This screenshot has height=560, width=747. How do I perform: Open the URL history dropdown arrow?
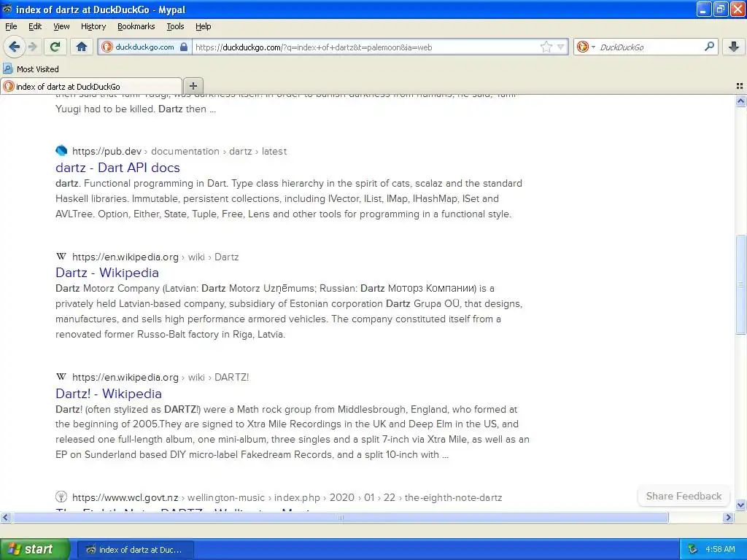pos(561,47)
